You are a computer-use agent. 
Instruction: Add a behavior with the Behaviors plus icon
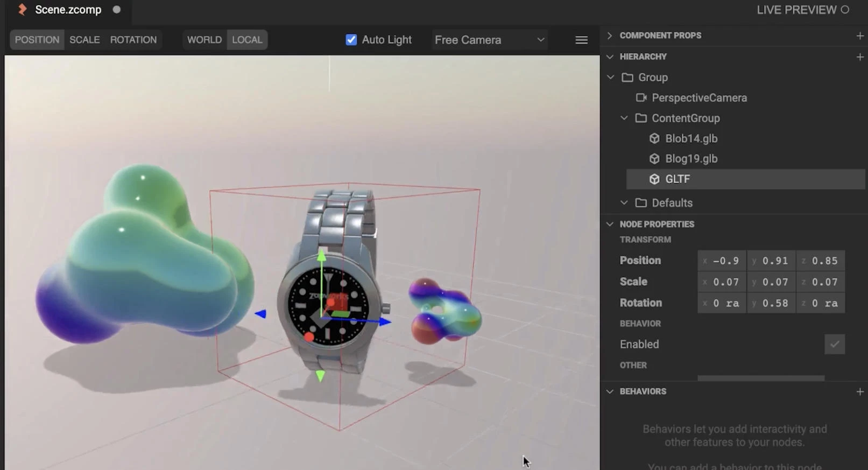coord(859,391)
